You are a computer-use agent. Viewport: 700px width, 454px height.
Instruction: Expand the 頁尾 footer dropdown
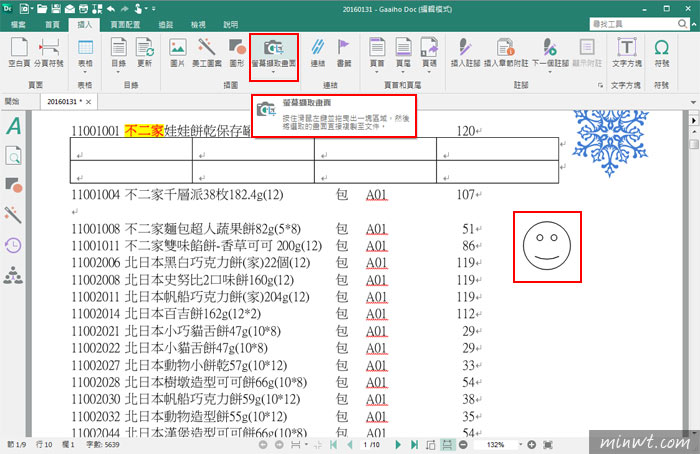(x=403, y=73)
